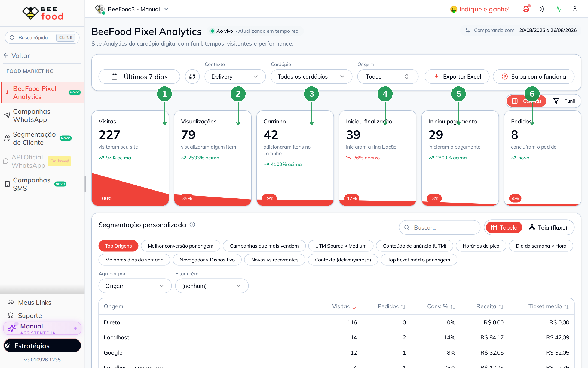Click the Busca rápida search field

click(42, 38)
